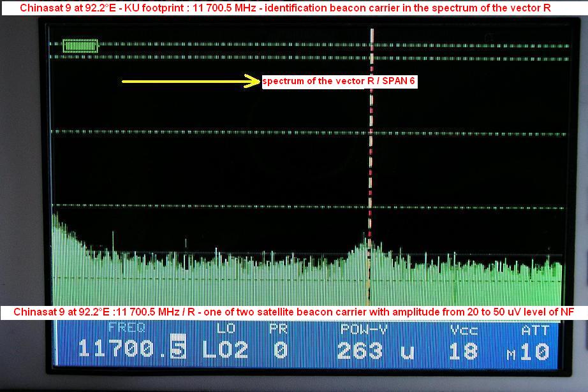Click the top signal strength bar
Screen dimensions: 588x392
click(x=255, y=45)
